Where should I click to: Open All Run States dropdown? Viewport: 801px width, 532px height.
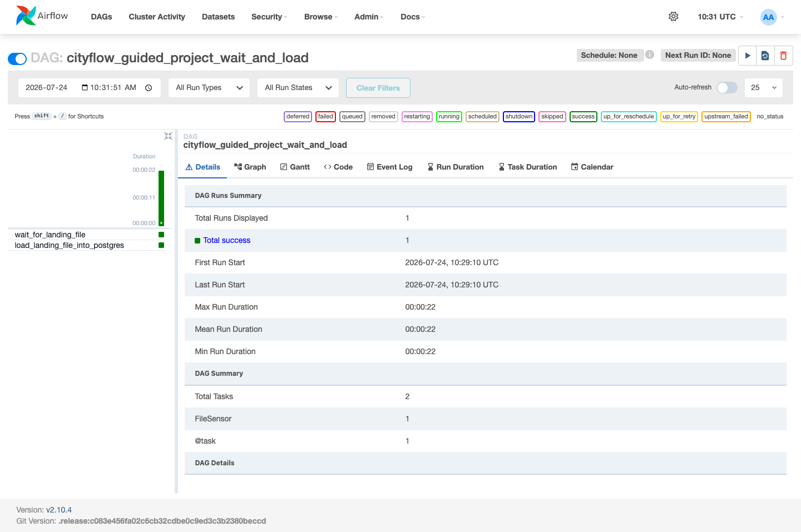298,88
